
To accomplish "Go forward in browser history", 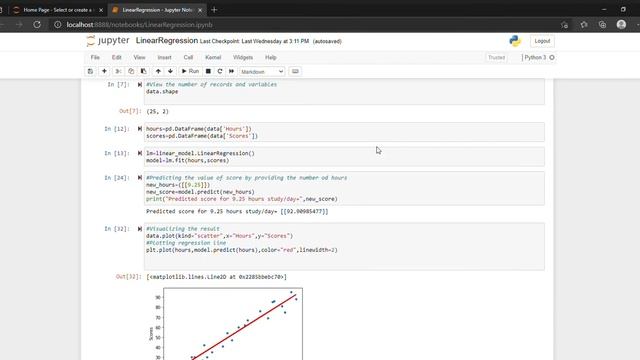I will pos(19,24).
